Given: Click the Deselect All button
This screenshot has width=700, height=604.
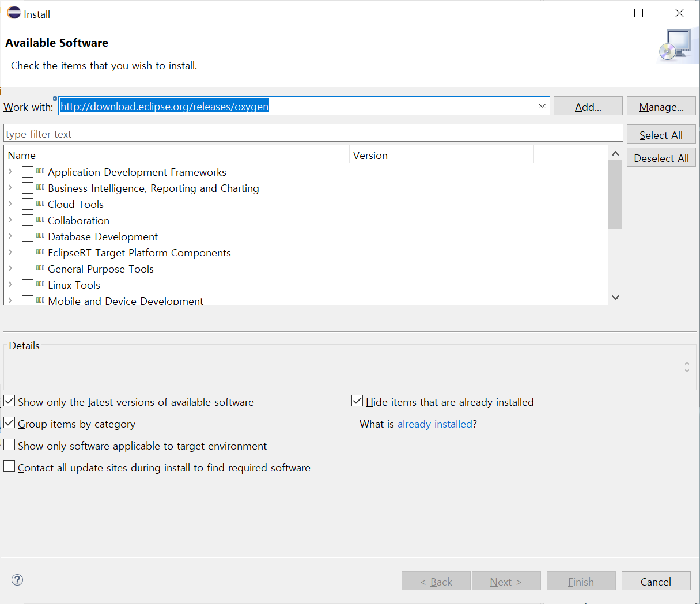Looking at the screenshot, I should point(661,158).
